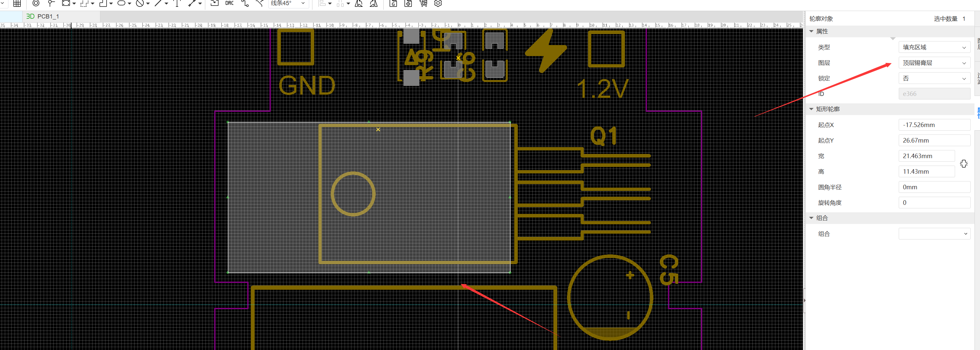The image size is (980, 350).
Task: Click the 起点X input field
Action: click(x=934, y=125)
